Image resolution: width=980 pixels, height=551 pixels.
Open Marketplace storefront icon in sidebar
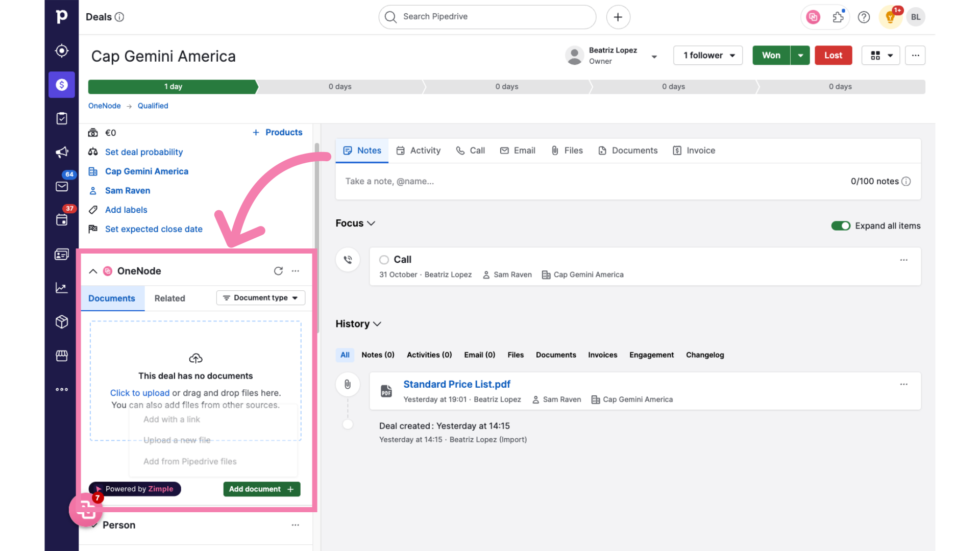(62, 356)
